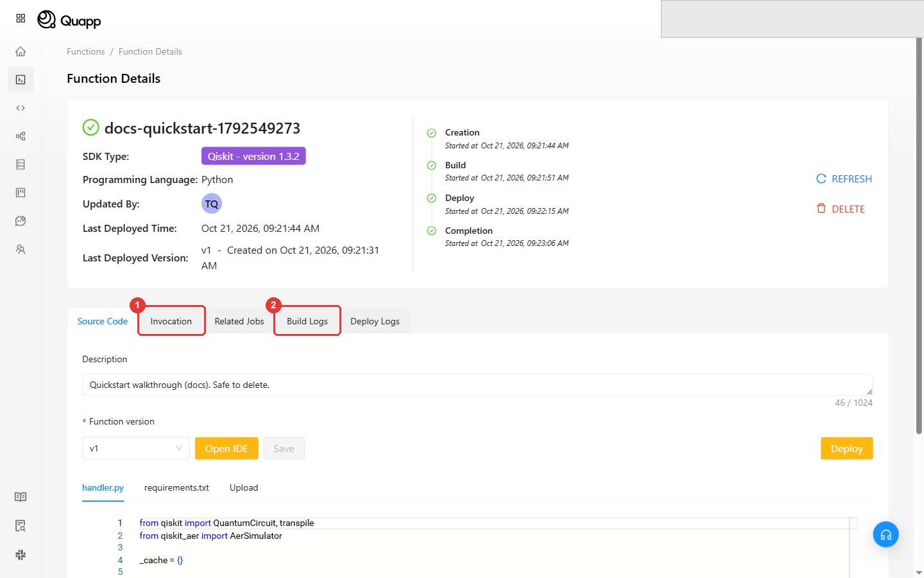Viewport: 924px width, 578px height.
Task: Open the code brackets sidebar icon
Action: tap(21, 108)
